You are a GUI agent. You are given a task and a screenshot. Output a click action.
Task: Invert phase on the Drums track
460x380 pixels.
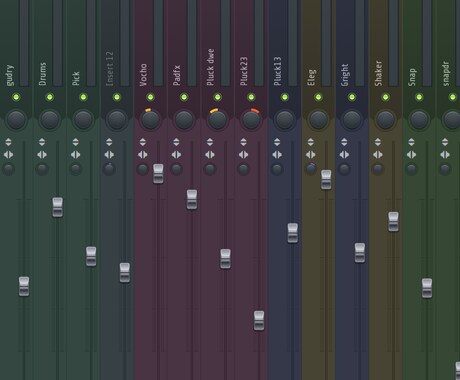(x=42, y=142)
